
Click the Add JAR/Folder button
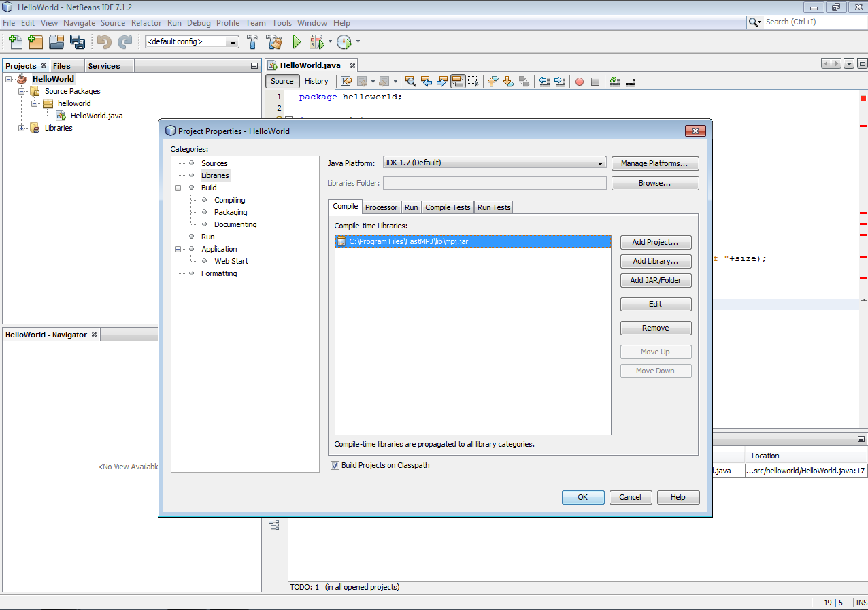point(656,280)
